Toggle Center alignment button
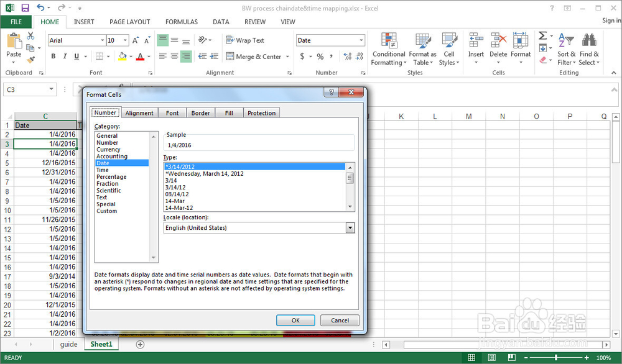Viewport: 622px width, 364px height. [x=174, y=57]
